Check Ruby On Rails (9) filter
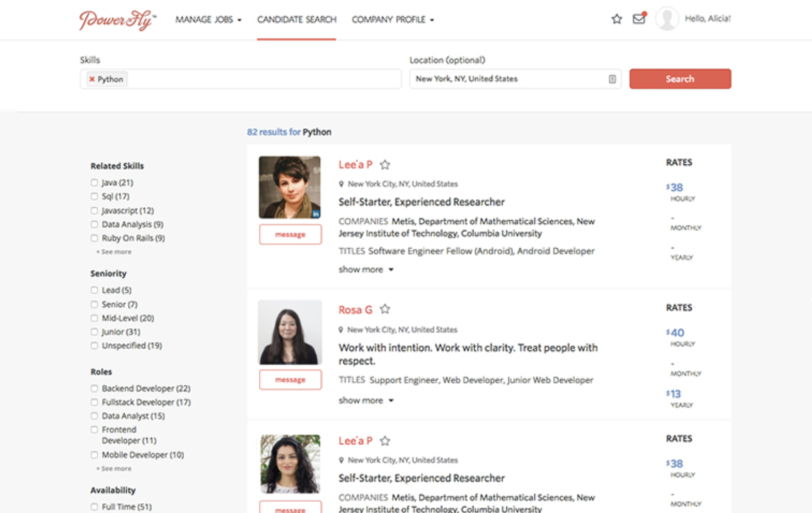This screenshot has height=513, width=812. [x=94, y=238]
